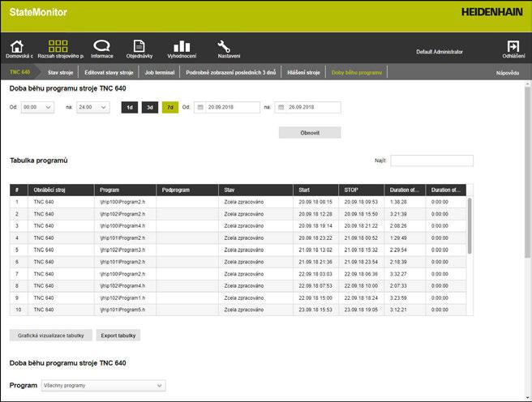Open the Home (Domovská) icon
This screenshot has height=402, width=532.
coord(17,47)
